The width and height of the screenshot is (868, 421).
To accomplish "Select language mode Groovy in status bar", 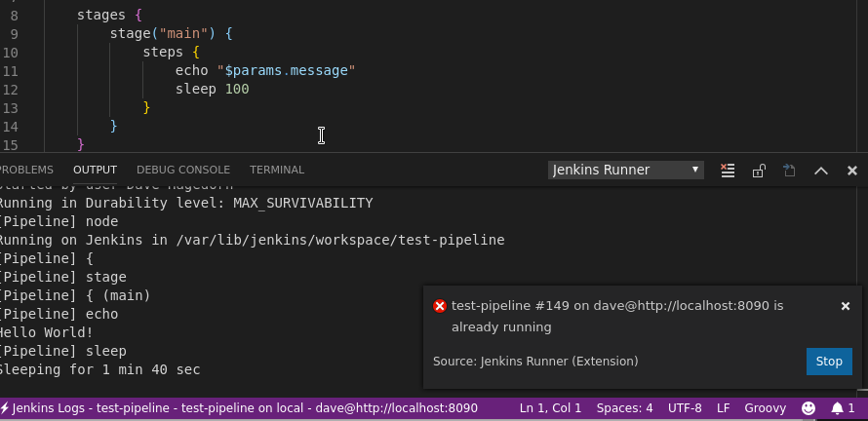I will 765,408.
